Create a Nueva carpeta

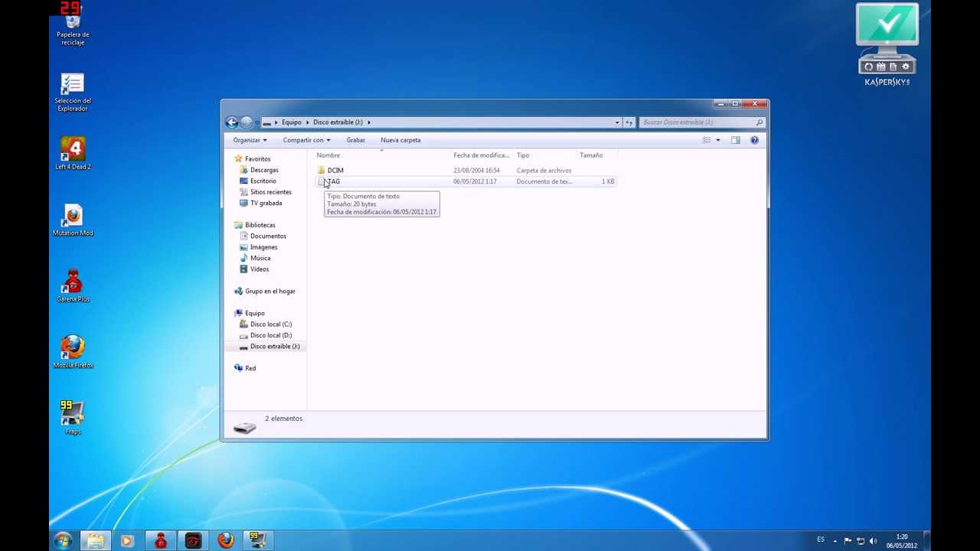[x=400, y=140]
